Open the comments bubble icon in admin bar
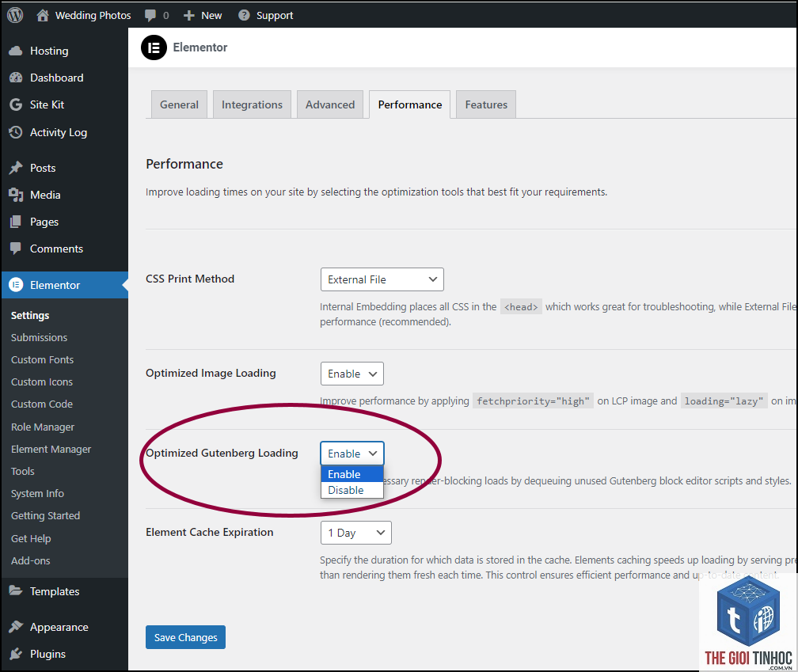Image resolution: width=798 pixels, height=672 pixels. click(x=150, y=15)
